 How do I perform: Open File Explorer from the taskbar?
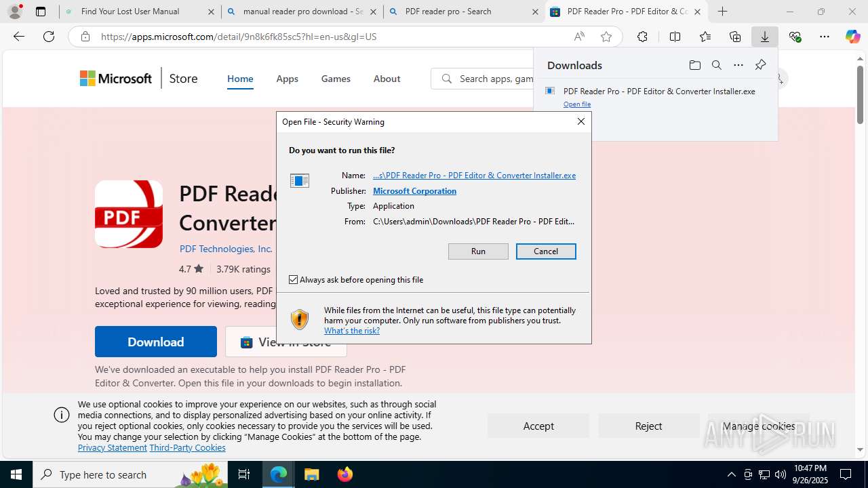click(x=311, y=474)
